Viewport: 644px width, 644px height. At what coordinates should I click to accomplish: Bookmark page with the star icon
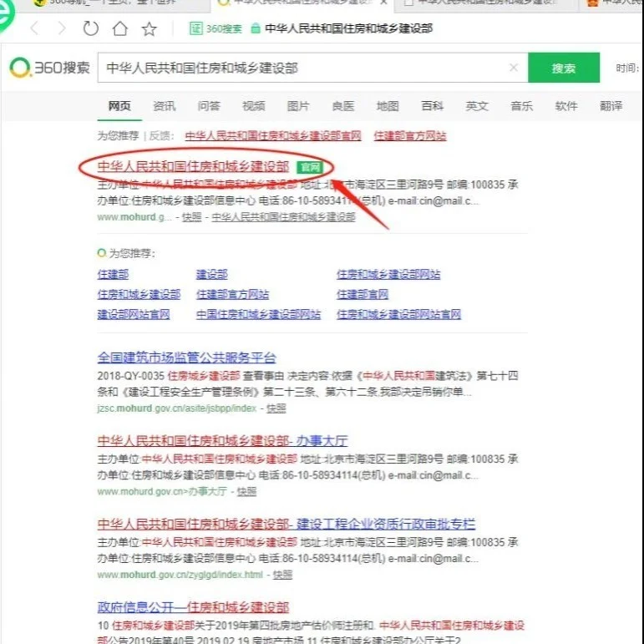(149, 28)
